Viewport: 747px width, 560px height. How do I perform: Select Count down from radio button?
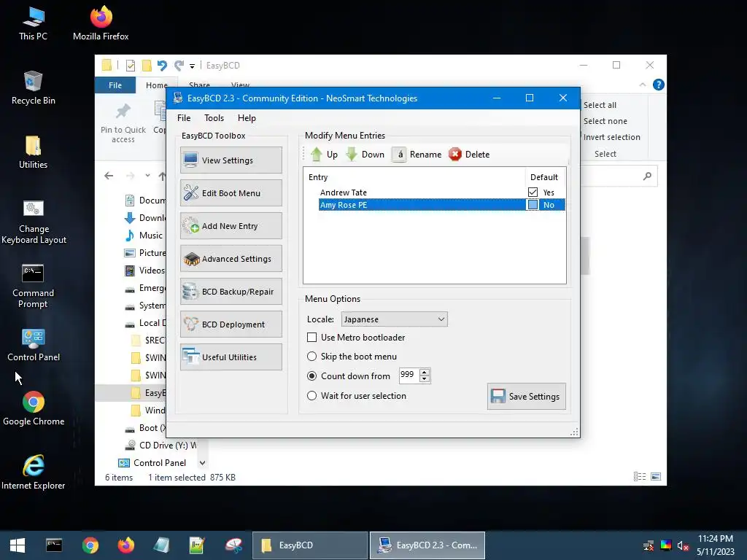312,376
